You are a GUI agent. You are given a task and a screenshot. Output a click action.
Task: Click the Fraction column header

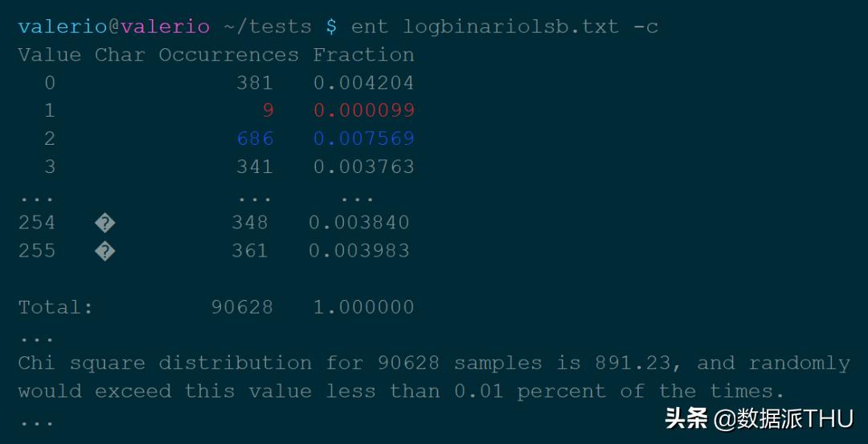(364, 55)
